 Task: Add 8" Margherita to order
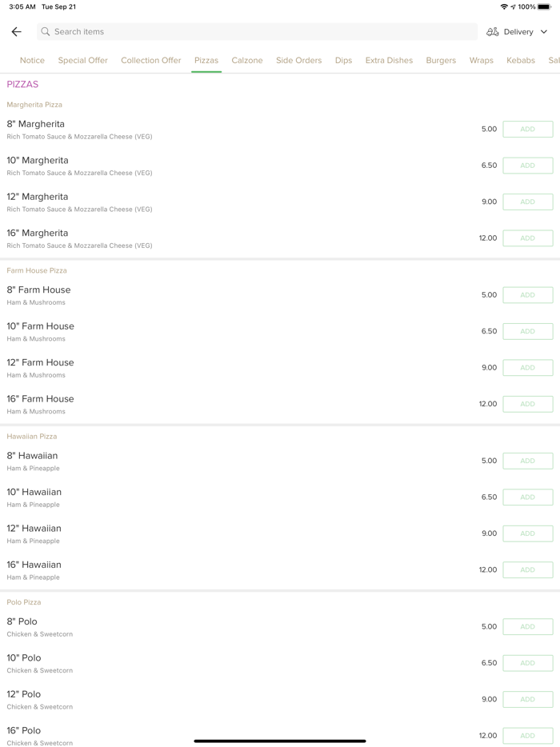point(527,130)
